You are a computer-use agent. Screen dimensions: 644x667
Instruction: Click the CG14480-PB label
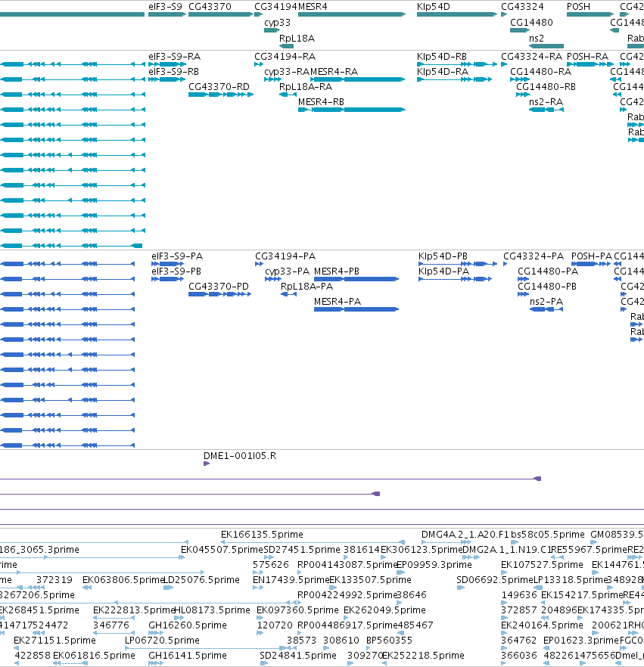point(547,287)
